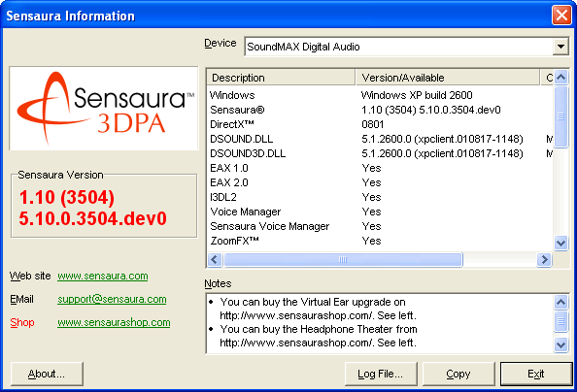Select the Sensaura® row in the list

point(380,110)
